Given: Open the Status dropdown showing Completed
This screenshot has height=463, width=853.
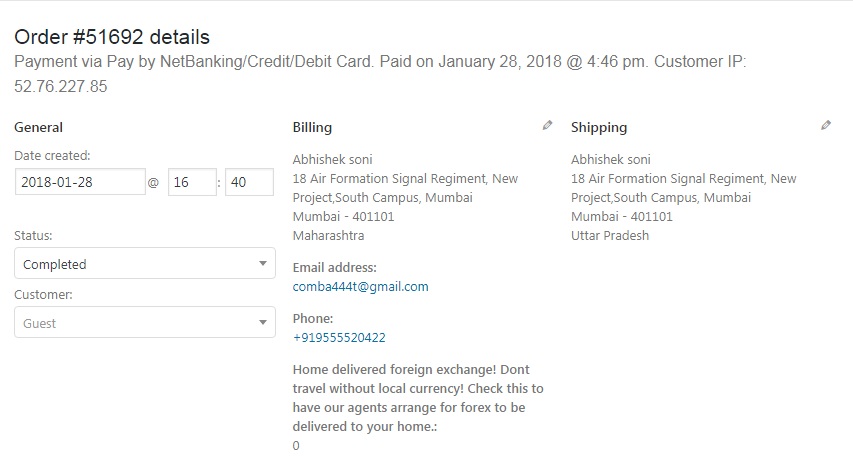Looking at the screenshot, I should 145,263.
